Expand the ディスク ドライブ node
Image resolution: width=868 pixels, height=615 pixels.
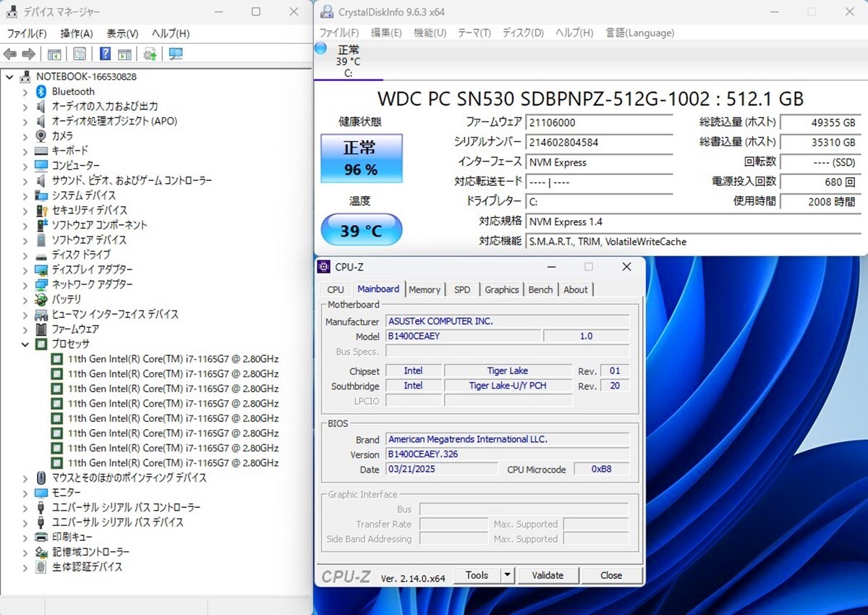point(25,255)
